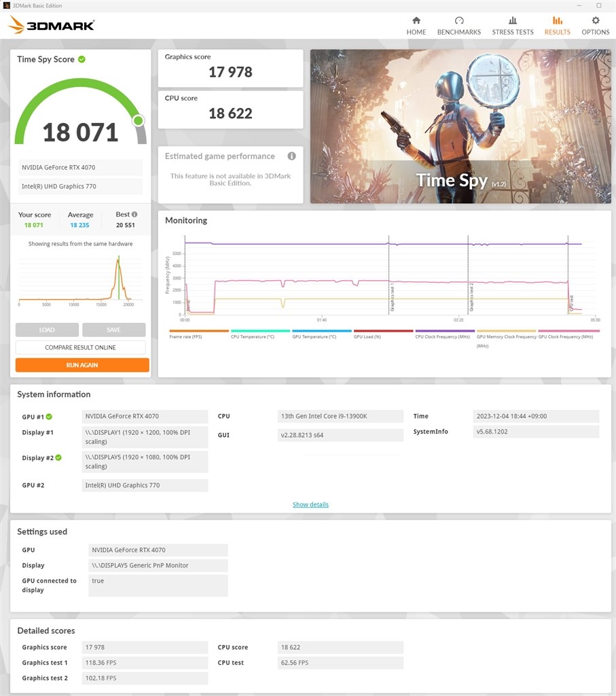Toggle the GPU Memory Clock Frequency legend
Image resolution: width=616 pixels, height=696 pixels.
(506, 338)
